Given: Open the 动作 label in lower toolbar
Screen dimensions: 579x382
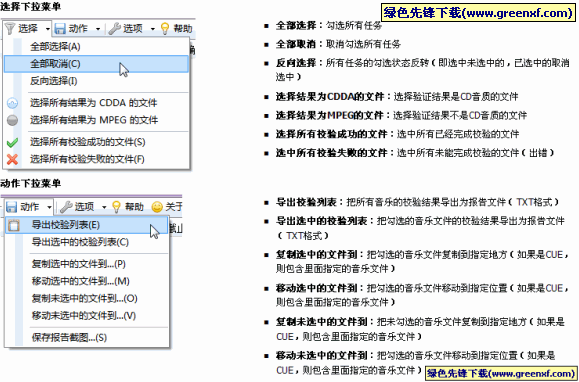Looking at the screenshot, I should coord(30,207).
